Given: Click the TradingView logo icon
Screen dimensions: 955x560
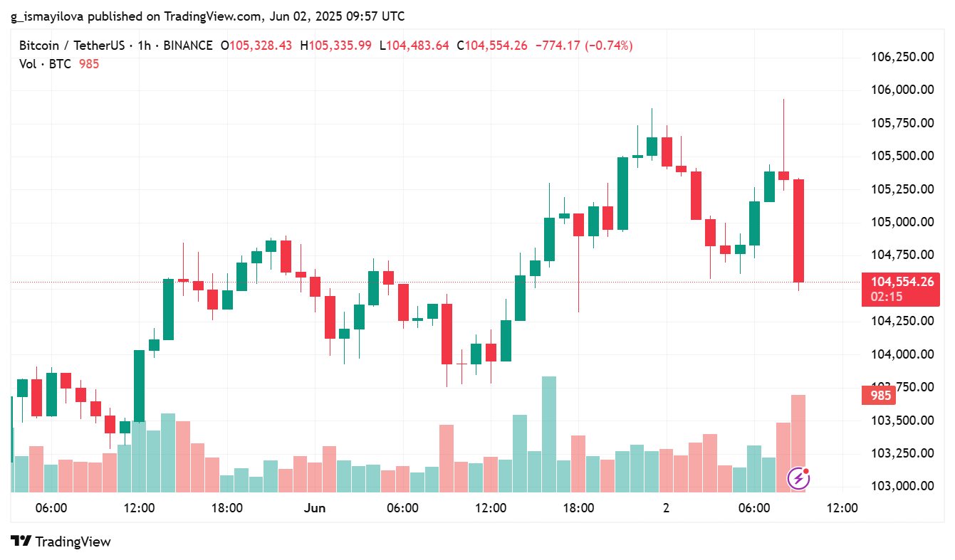Looking at the screenshot, I should coord(21,541).
